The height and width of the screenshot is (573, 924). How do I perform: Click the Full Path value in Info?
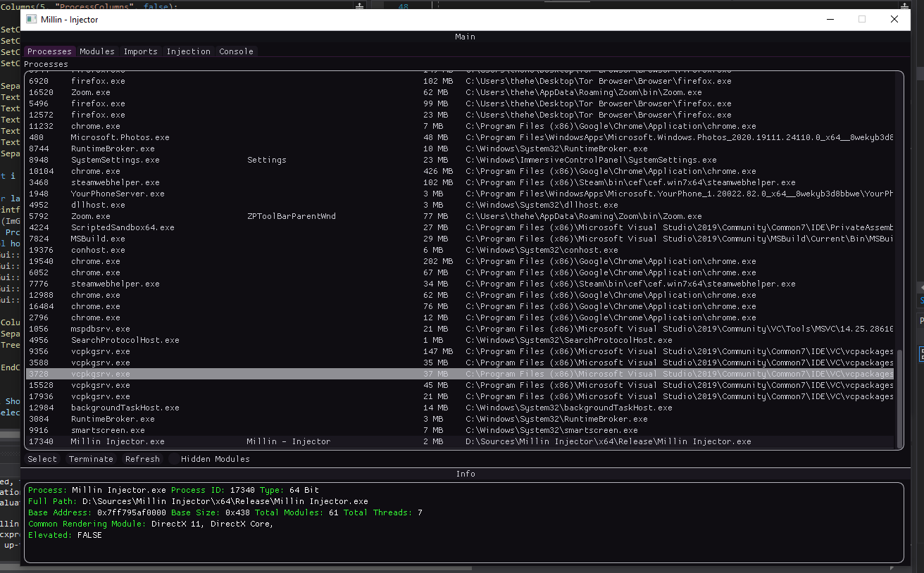tap(225, 501)
